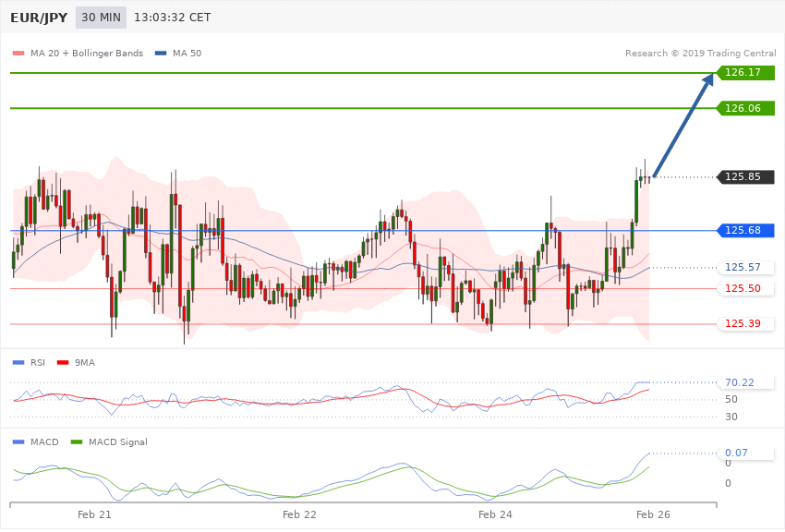The image size is (785, 532).
Task: Click the pink MA 20 legend swatch
Action: point(18,53)
